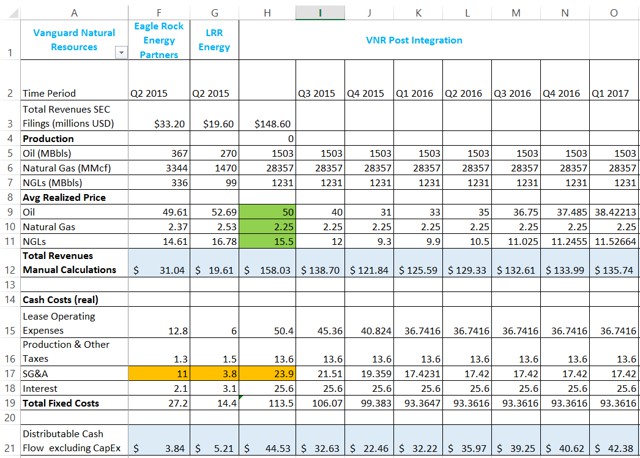Click the LRR Energy header cell
640x458 pixels.
[x=214, y=40]
